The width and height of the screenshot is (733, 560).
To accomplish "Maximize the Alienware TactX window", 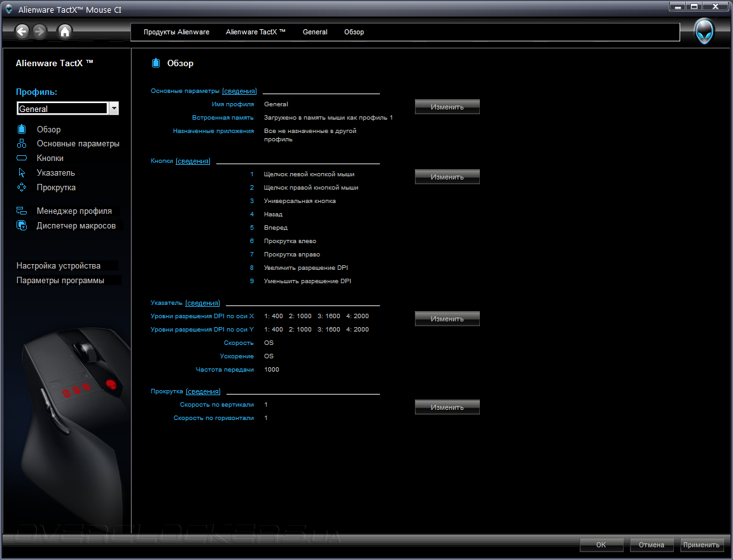I will (694, 6).
